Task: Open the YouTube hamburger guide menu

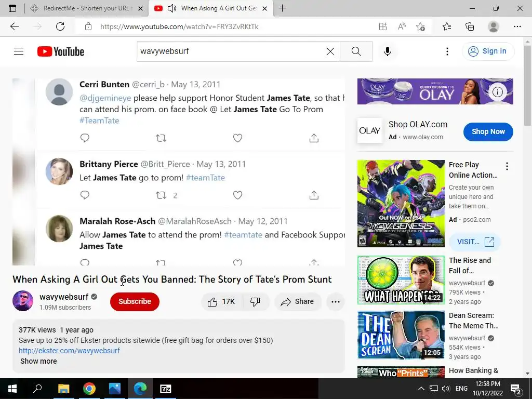Action: (19, 51)
